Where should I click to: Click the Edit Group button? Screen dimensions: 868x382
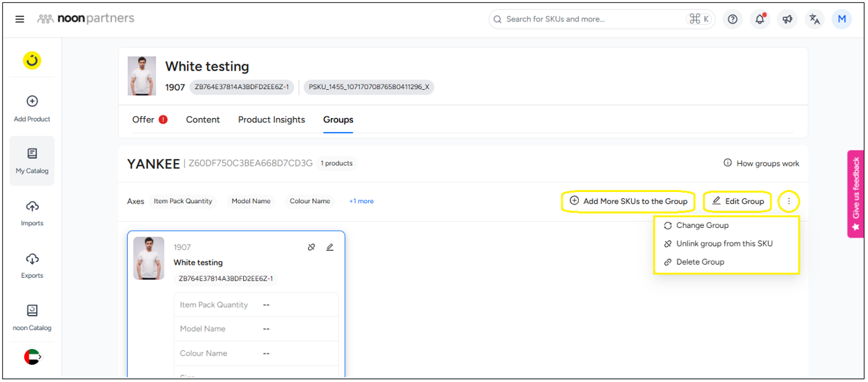pyautogui.click(x=737, y=201)
